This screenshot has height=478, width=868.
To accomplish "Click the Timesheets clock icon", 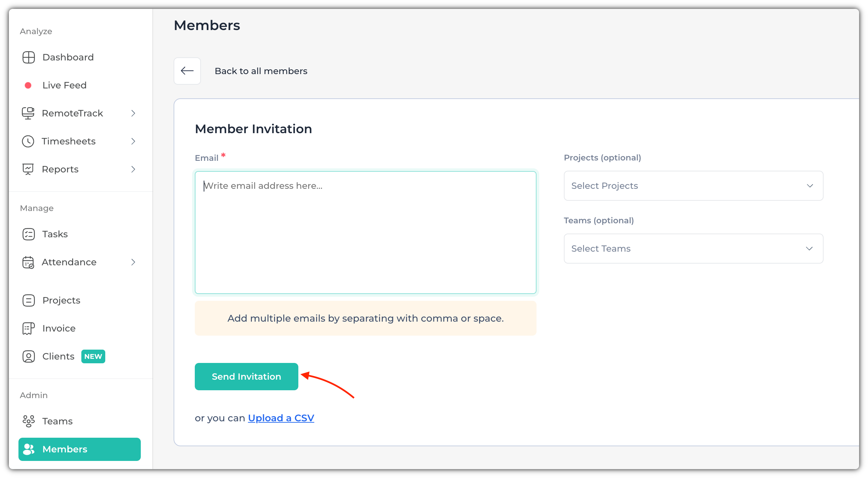I will [28, 141].
